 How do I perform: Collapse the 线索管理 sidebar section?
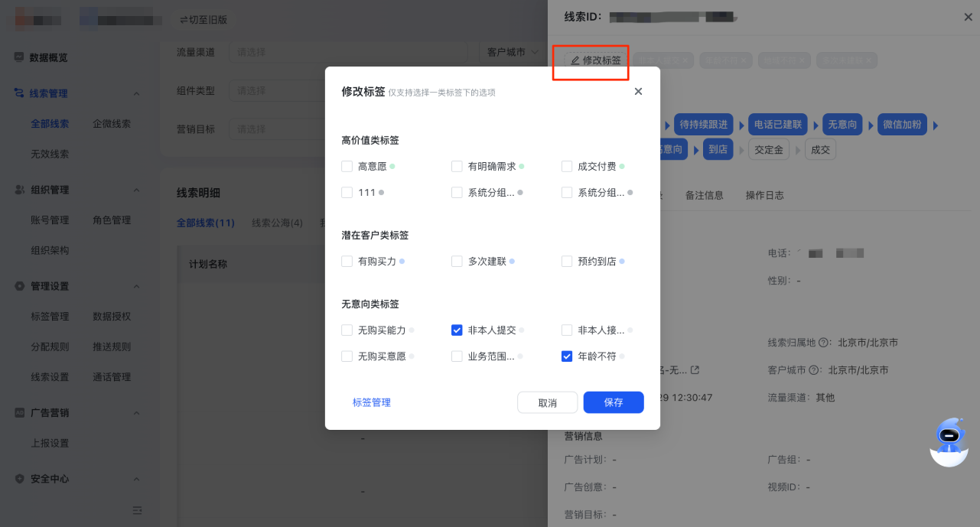coord(136,93)
